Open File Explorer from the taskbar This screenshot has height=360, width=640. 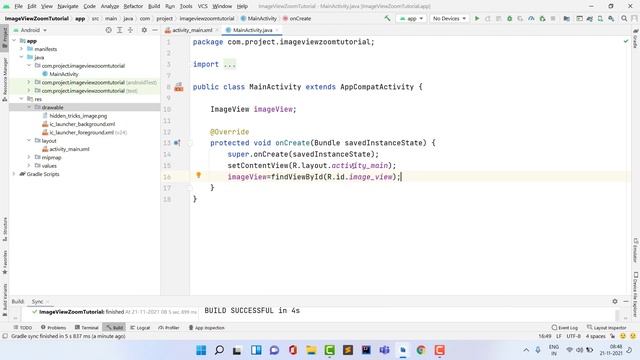(x=311, y=350)
